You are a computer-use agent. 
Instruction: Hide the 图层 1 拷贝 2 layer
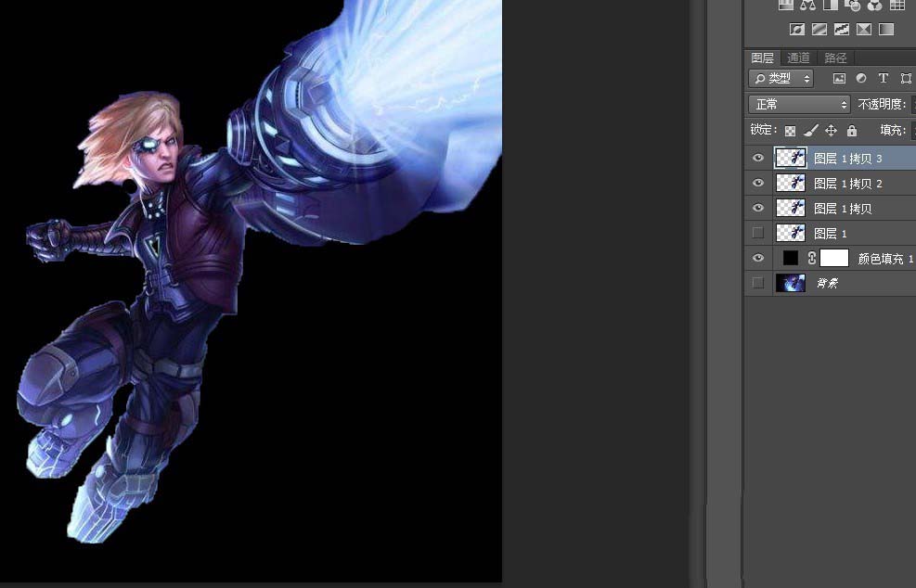pos(758,183)
